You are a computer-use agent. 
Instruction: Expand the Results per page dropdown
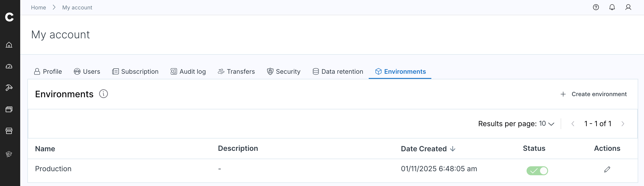(547, 123)
